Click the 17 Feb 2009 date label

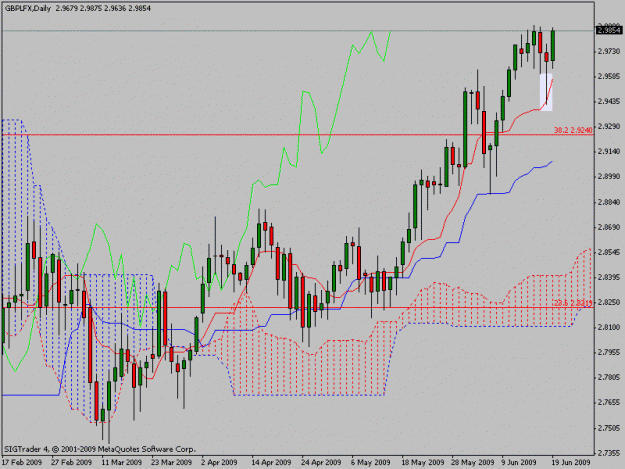(22, 463)
